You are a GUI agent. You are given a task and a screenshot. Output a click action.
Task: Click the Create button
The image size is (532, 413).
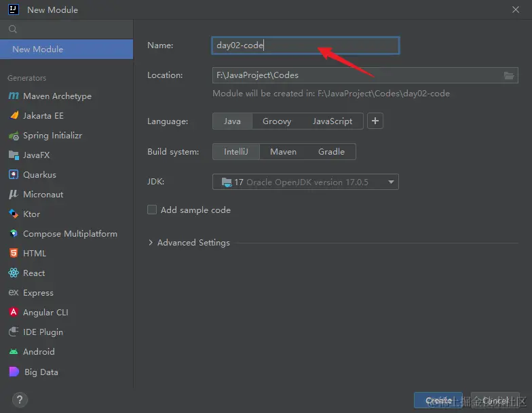438,400
